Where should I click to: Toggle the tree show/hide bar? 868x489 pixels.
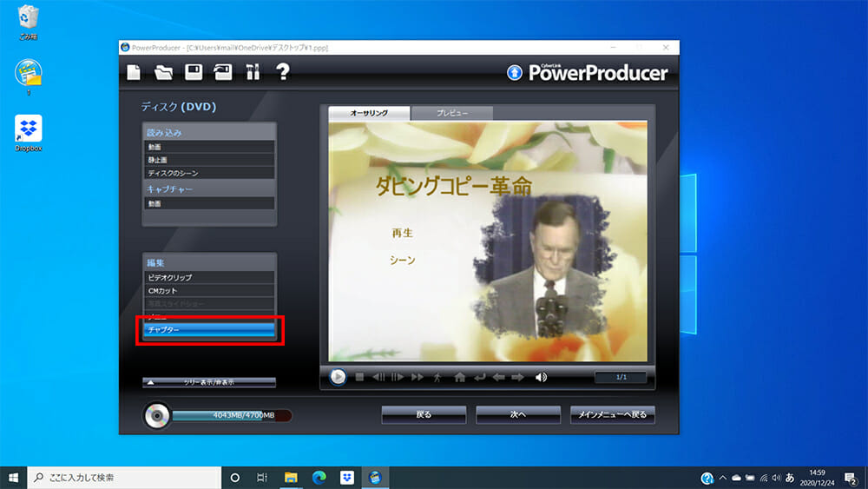(209, 382)
